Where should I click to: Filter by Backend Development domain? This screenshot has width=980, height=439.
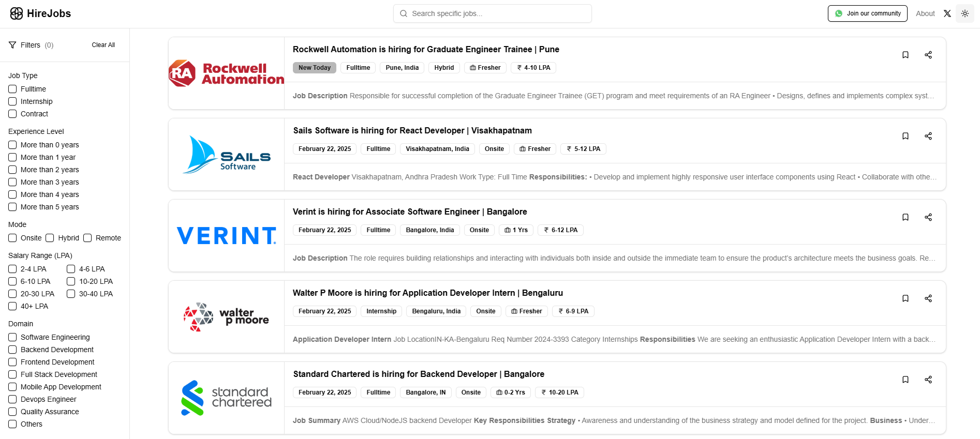click(12, 350)
